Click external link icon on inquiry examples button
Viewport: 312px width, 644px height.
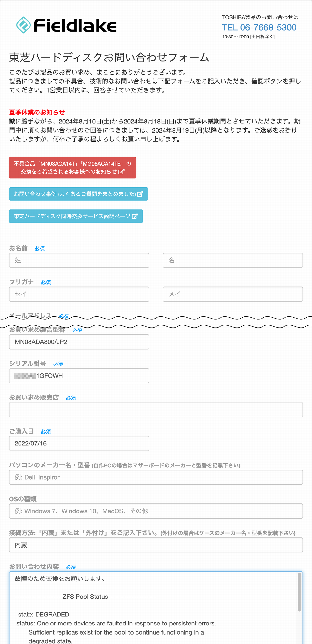(x=140, y=194)
